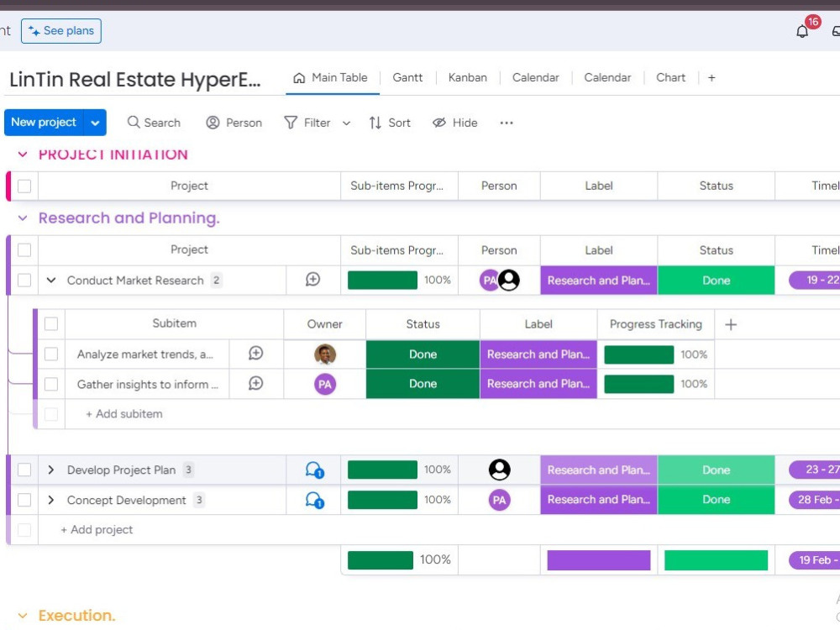Screen dimensions: 840x630
Task: Click the add-item icon beside Conduct Market Research
Action: click(312, 279)
